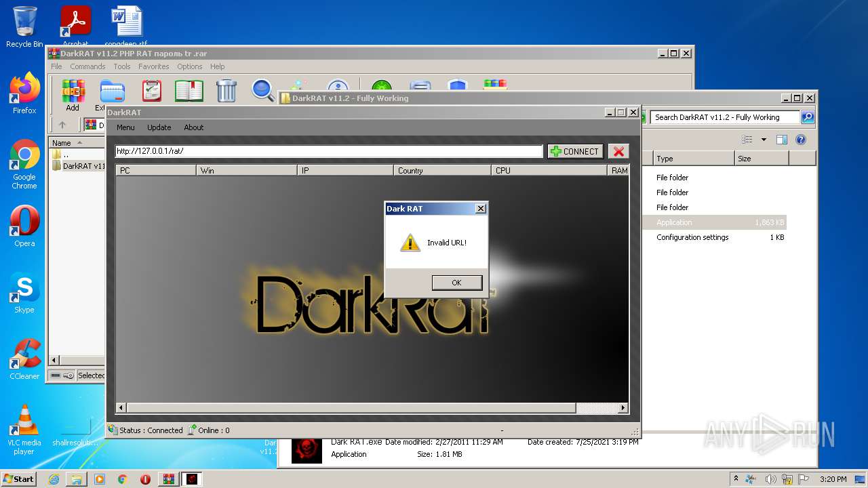
Task: Open the WinRAR Options menu
Action: coord(190,66)
